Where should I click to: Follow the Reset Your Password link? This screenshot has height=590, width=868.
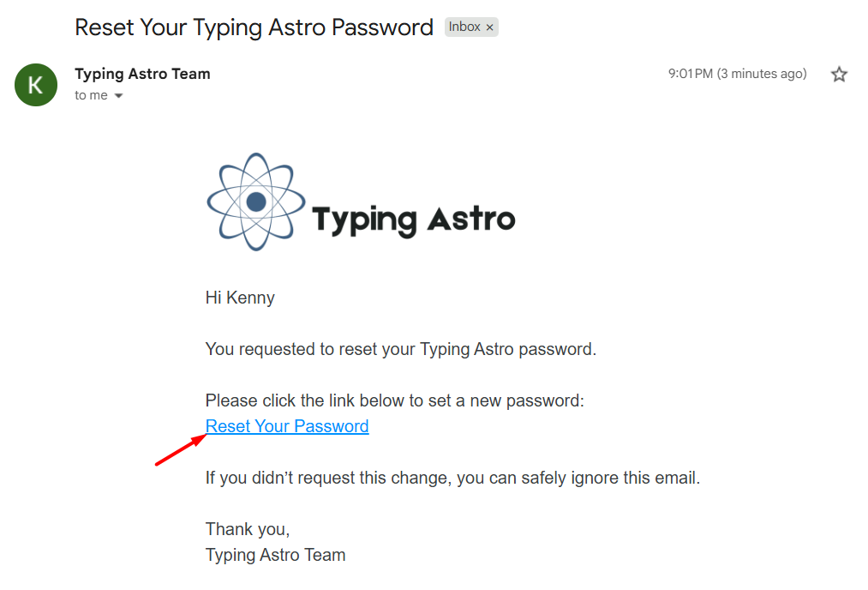[287, 426]
